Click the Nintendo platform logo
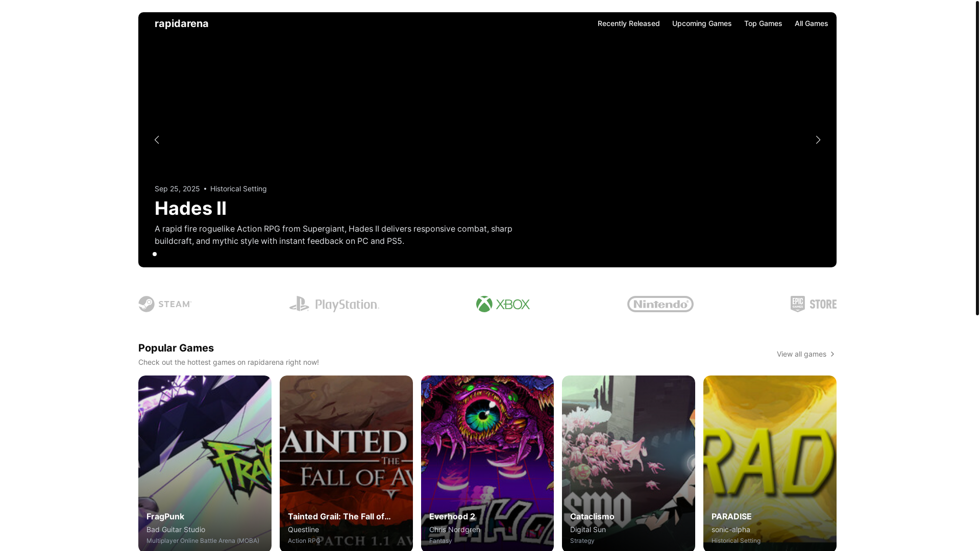Screen dimensions: 980x551 tap(660, 304)
